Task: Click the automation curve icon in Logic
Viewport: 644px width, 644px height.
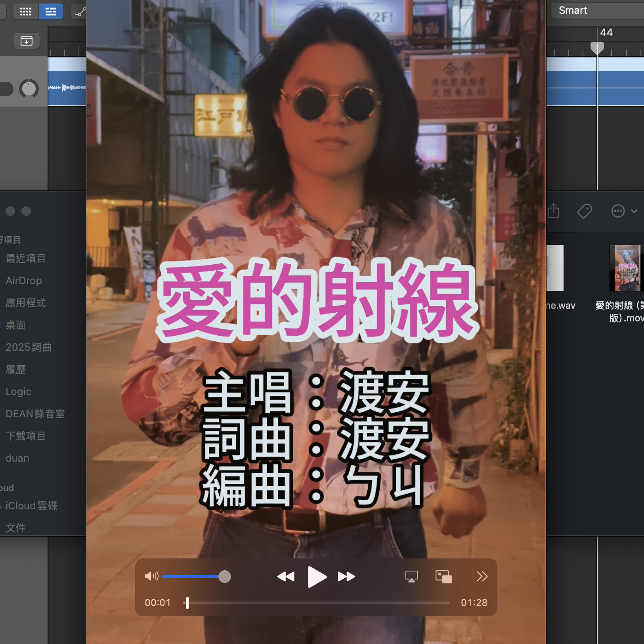Action: point(80,12)
